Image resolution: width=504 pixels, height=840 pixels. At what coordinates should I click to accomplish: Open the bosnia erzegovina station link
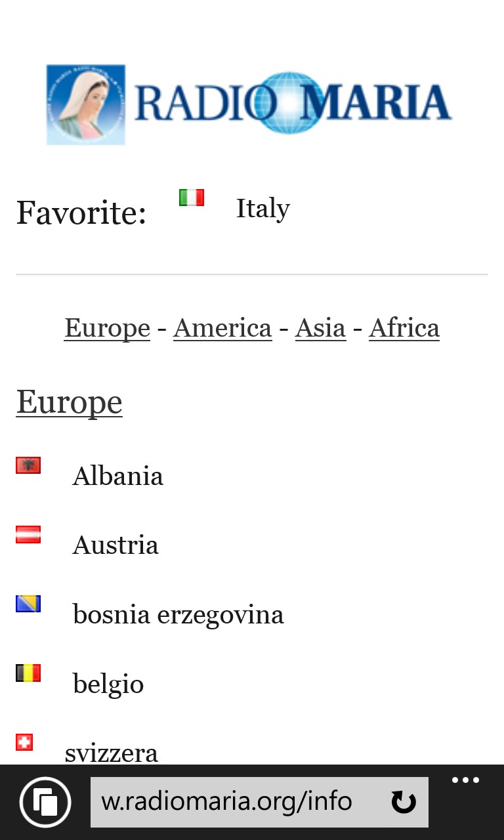[178, 615]
